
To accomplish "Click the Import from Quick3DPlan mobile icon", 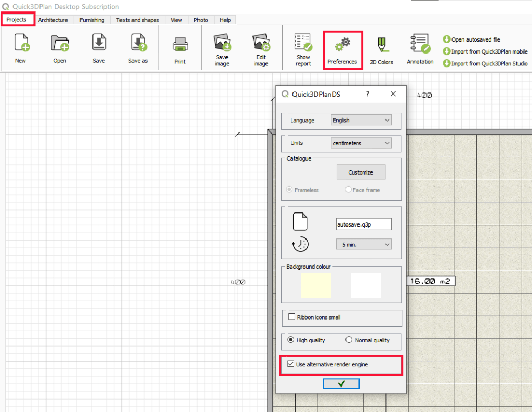I will click(x=446, y=51).
